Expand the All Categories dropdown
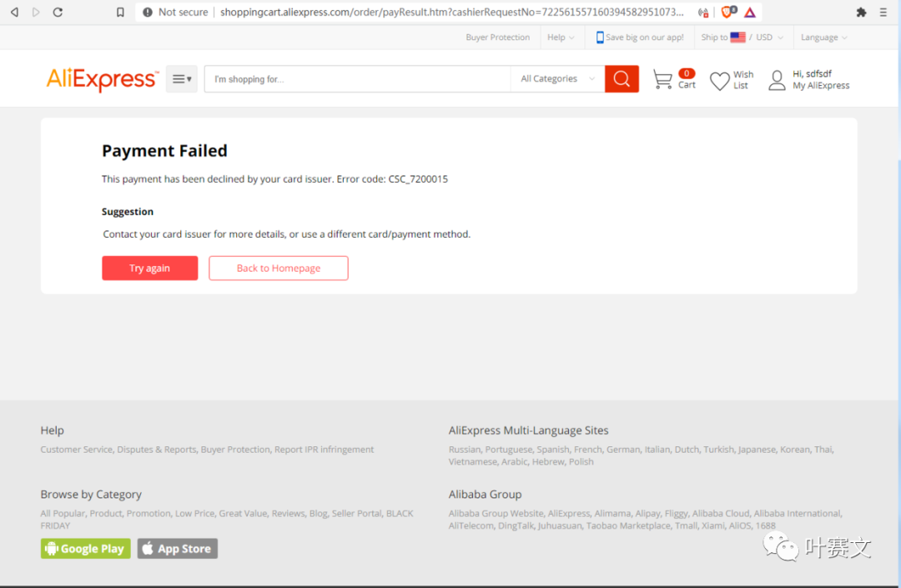The width and height of the screenshot is (901, 588). 557,79
